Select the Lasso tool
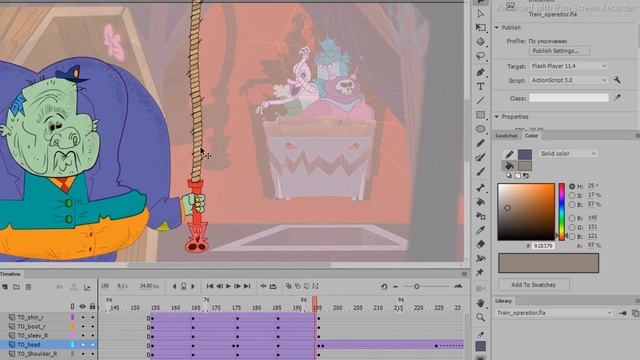 click(x=481, y=56)
